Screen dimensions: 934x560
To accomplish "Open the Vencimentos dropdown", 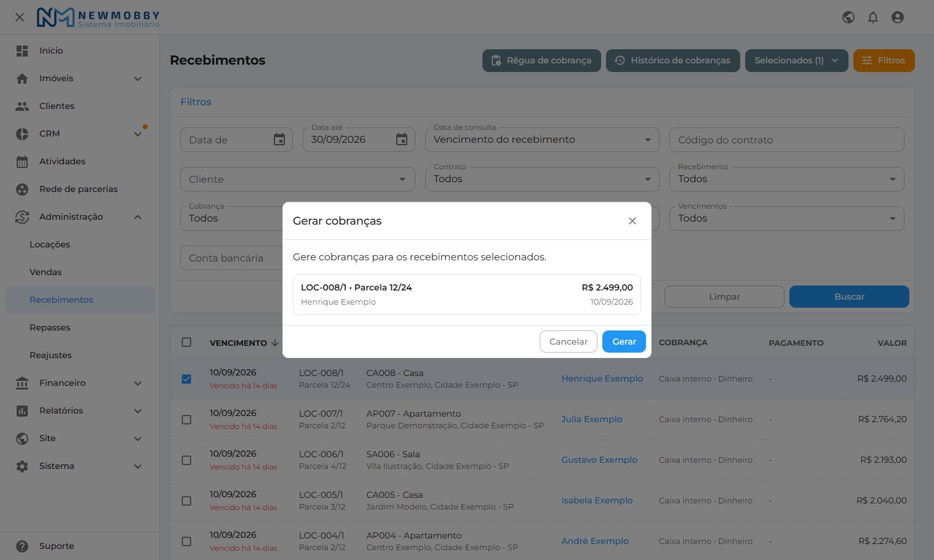I will tap(786, 218).
